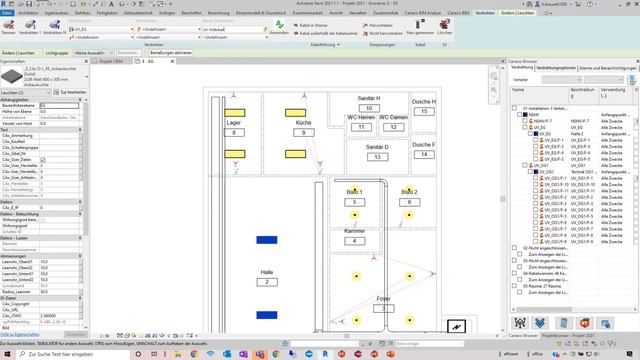Click grid icon beside Verteiler dropdowns
Viewport: 640px width, 360px height.
tap(631, 80)
